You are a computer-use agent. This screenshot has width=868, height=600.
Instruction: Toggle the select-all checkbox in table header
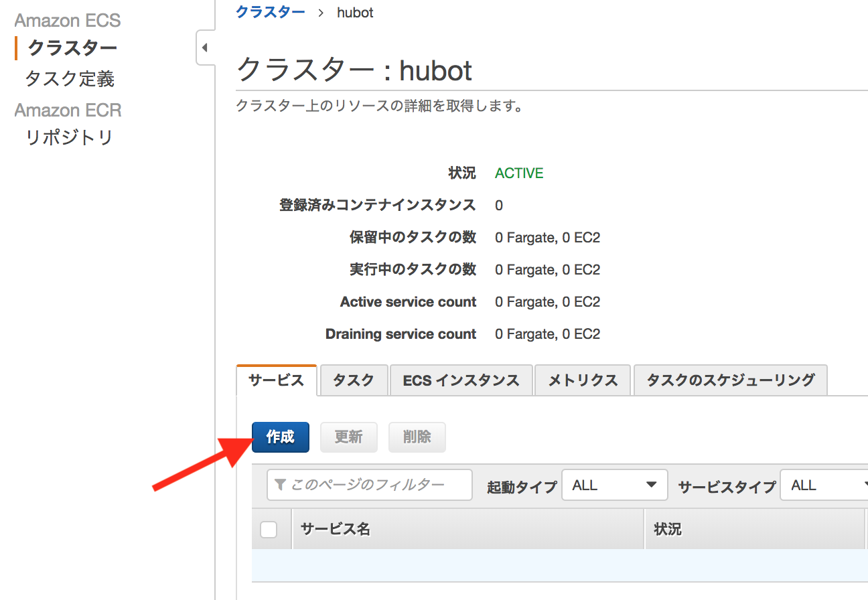click(x=269, y=530)
